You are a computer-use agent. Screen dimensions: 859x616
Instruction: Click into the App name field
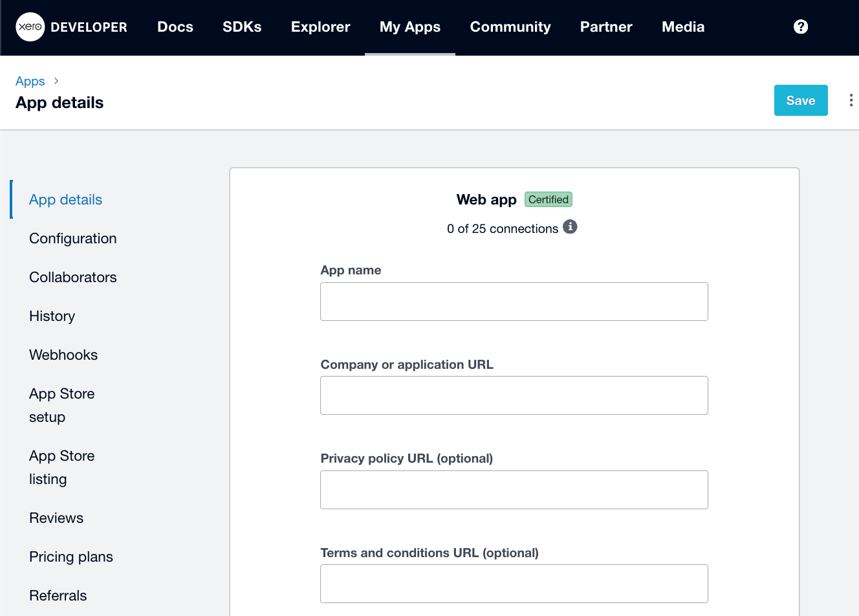(514, 301)
